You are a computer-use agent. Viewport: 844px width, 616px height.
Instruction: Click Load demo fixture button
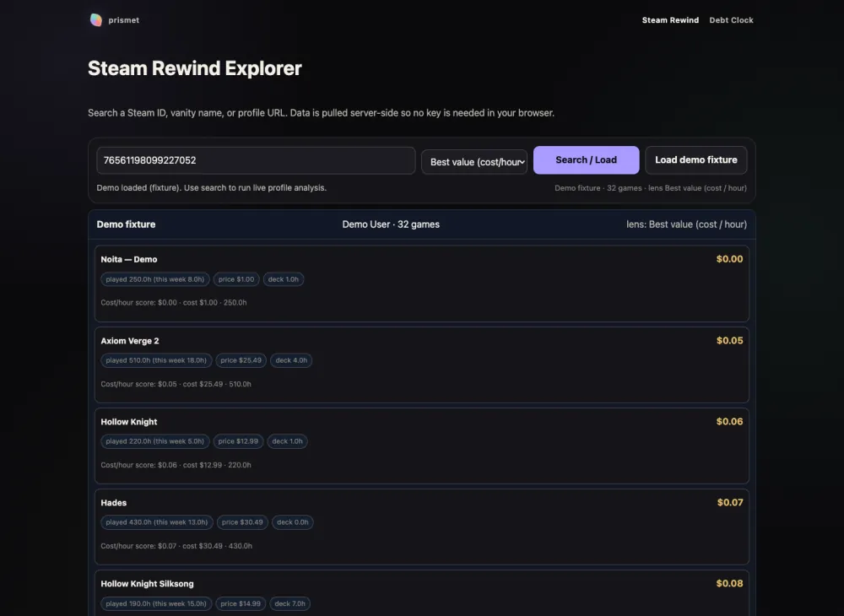(x=696, y=159)
